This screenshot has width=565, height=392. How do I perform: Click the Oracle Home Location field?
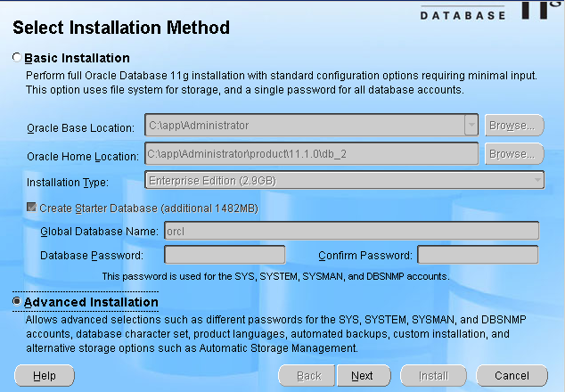(x=312, y=154)
